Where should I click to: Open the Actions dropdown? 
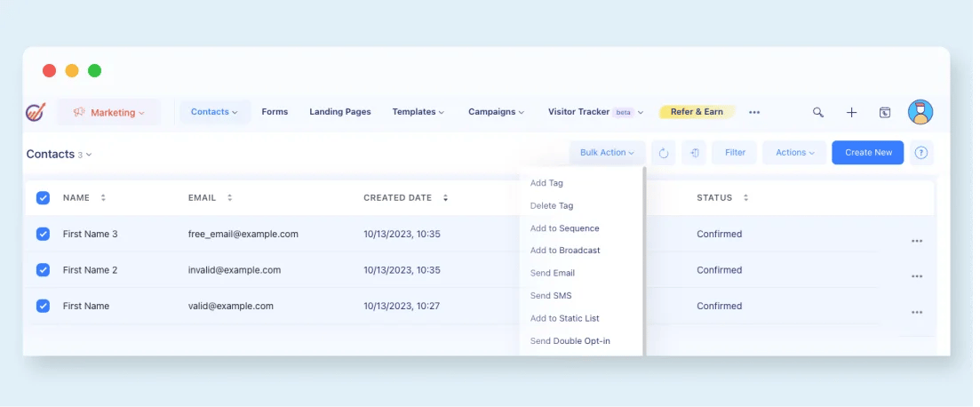click(x=794, y=153)
